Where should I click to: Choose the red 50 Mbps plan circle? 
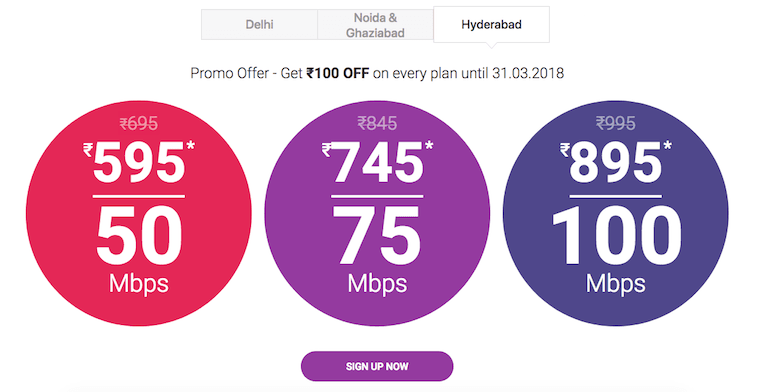click(139, 213)
